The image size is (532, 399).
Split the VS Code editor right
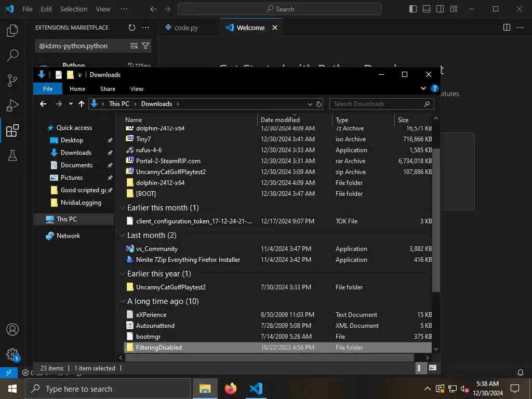[507, 28]
